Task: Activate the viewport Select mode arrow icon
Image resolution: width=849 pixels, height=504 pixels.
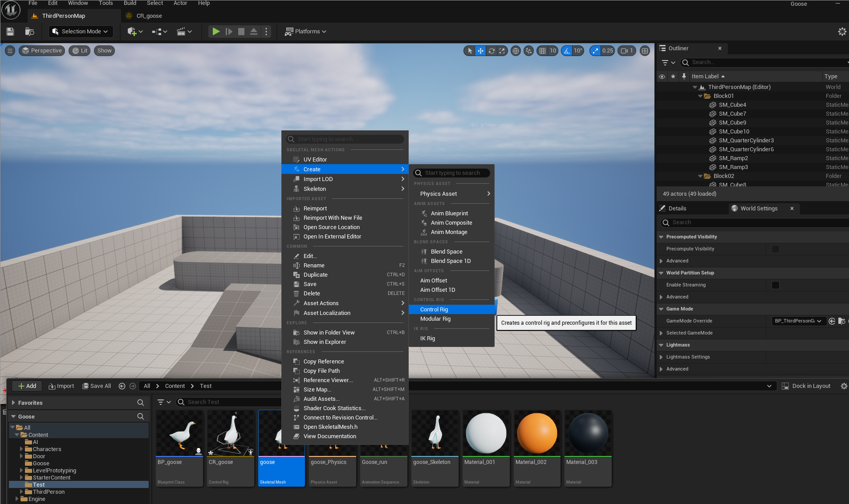Action: click(x=470, y=51)
